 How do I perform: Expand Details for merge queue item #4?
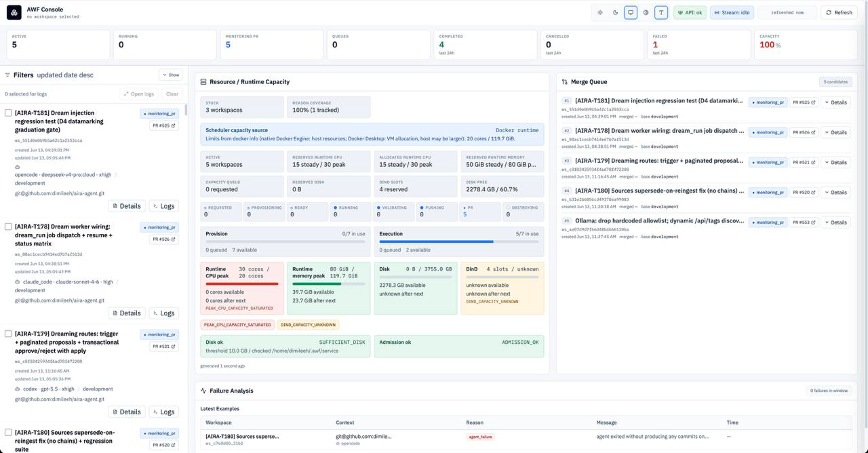click(835, 192)
